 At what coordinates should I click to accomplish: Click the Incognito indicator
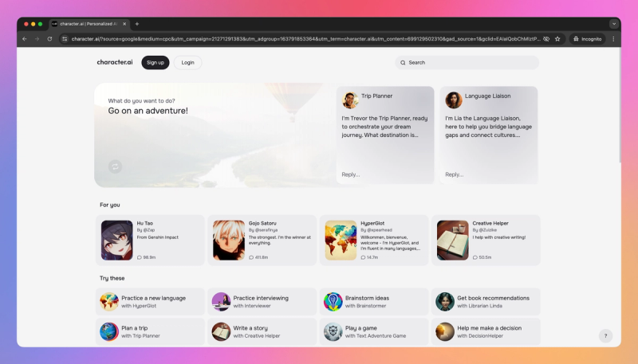click(587, 39)
